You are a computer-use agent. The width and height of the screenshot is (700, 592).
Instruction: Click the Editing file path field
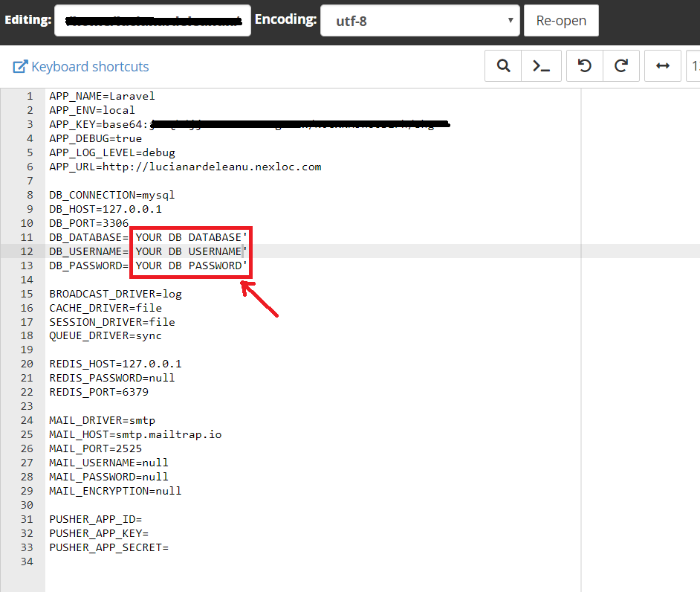(x=152, y=21)
